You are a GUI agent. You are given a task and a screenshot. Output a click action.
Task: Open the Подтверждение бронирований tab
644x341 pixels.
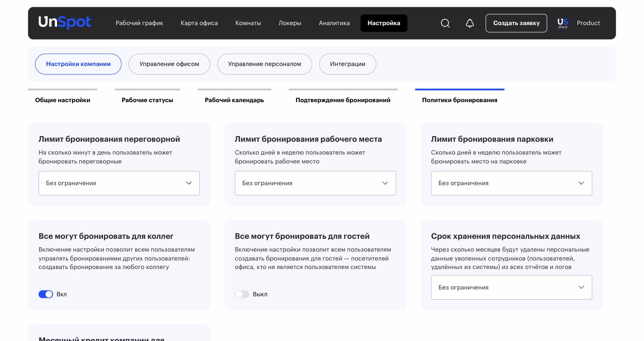[x=343, y=100]
